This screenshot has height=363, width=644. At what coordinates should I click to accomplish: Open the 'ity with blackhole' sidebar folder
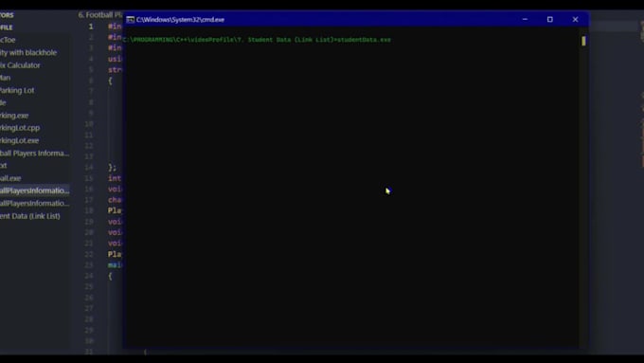28,53
